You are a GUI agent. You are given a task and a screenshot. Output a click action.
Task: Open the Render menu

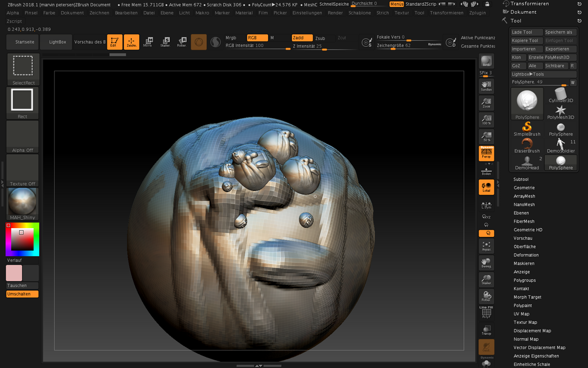(x=335, y=13)
